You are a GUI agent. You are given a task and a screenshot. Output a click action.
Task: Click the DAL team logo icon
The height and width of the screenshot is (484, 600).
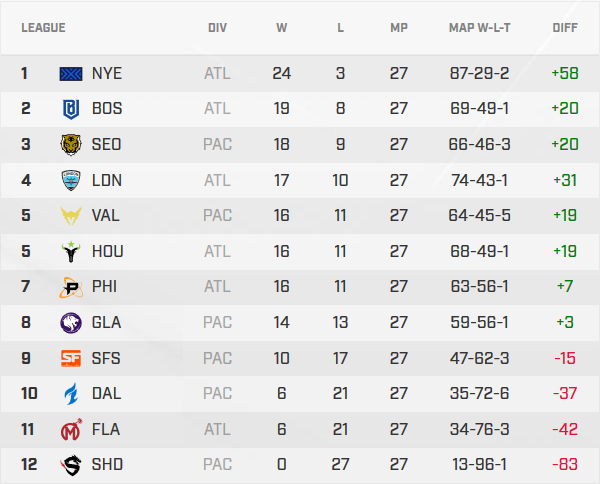point(72,393)
